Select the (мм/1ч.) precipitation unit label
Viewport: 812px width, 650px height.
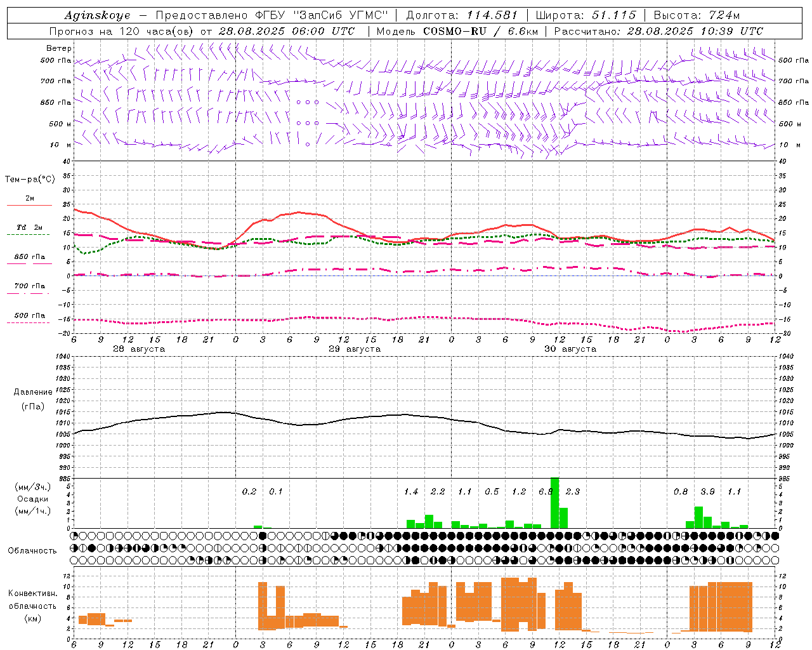[x=33, y=511]
